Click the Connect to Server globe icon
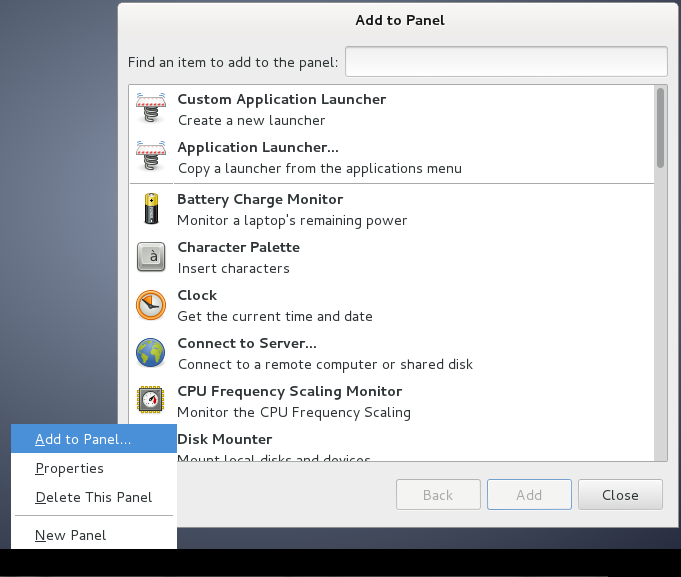The height and width of the screenshot is (577, 681). pyautogui.click(x=151, y=353)
